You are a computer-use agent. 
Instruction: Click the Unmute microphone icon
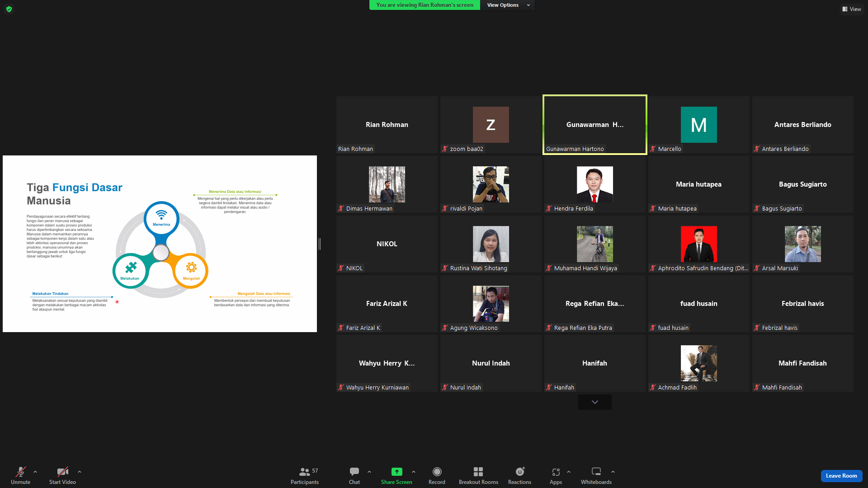pyautogui.click(x=21, y=472)
